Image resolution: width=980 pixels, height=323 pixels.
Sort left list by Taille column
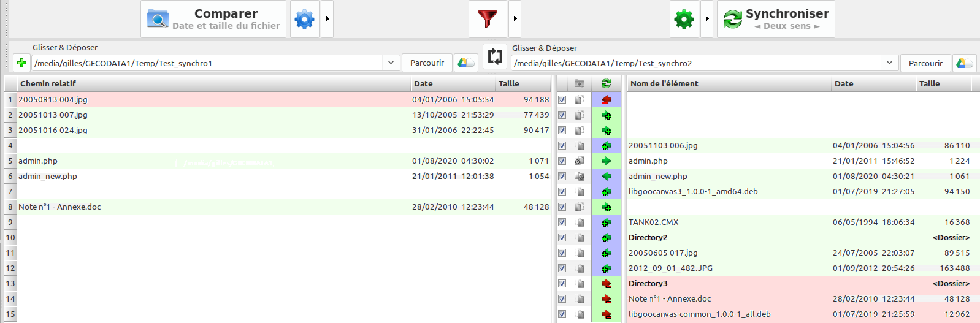click(523, 83)
